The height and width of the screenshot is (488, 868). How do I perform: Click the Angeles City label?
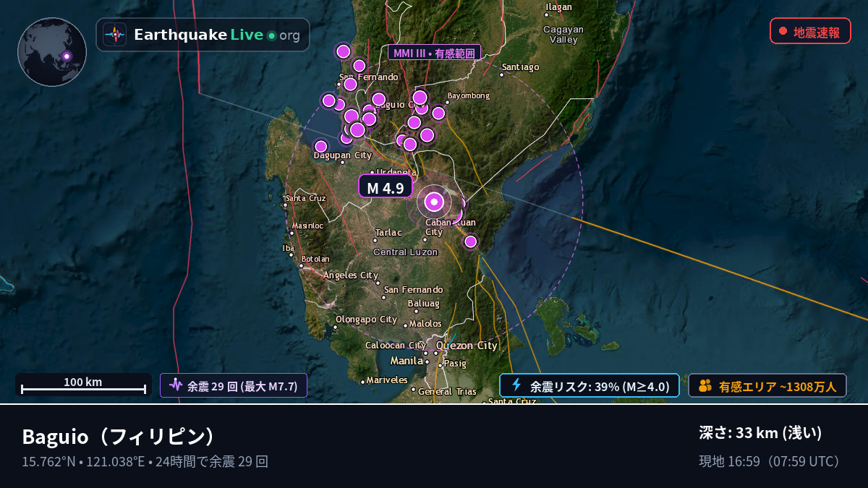tap(351, 275)
